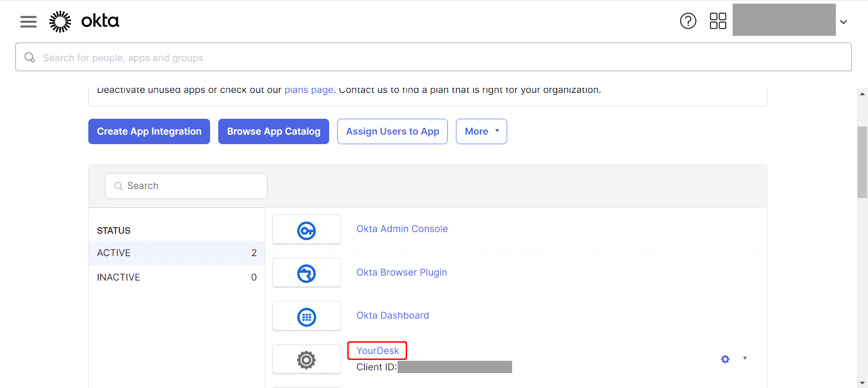This screenshot has height=388, width=868.
Task: Click Browse App Catalog button
Action: pos(273,131)
